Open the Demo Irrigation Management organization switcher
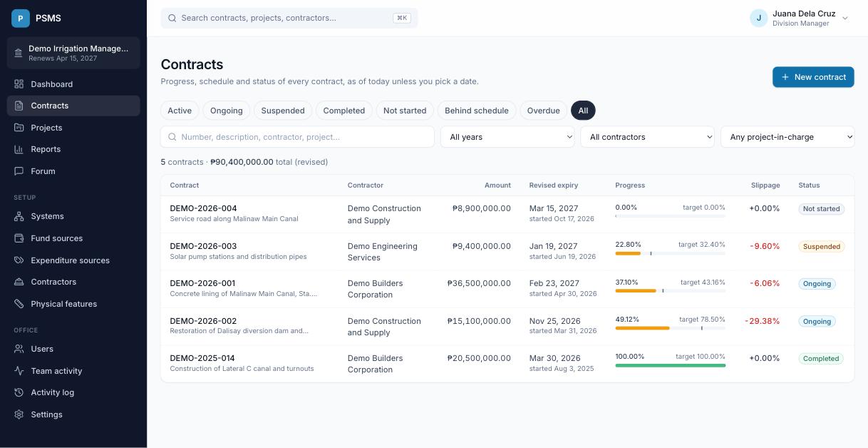This screenshot has width=868, height=448. pyautogui.click(x=73, y=53)
